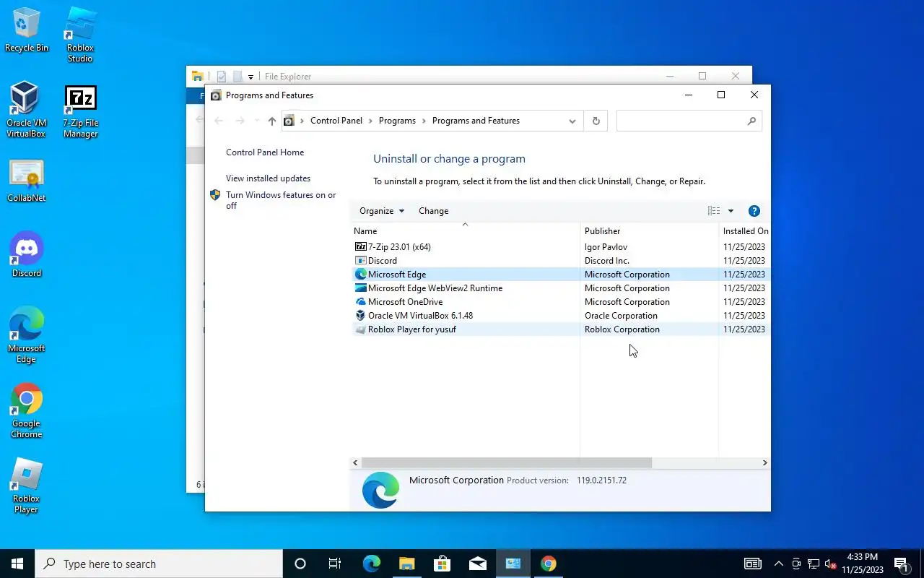
Task: Open Control Panel Home link
Action: [x=265, y=152]
